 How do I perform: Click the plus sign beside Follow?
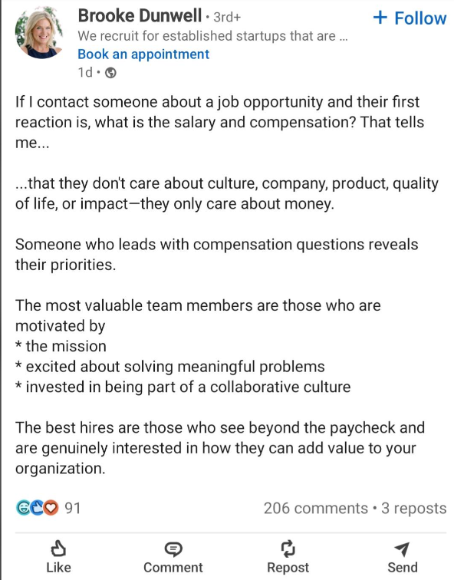(380, 17)
